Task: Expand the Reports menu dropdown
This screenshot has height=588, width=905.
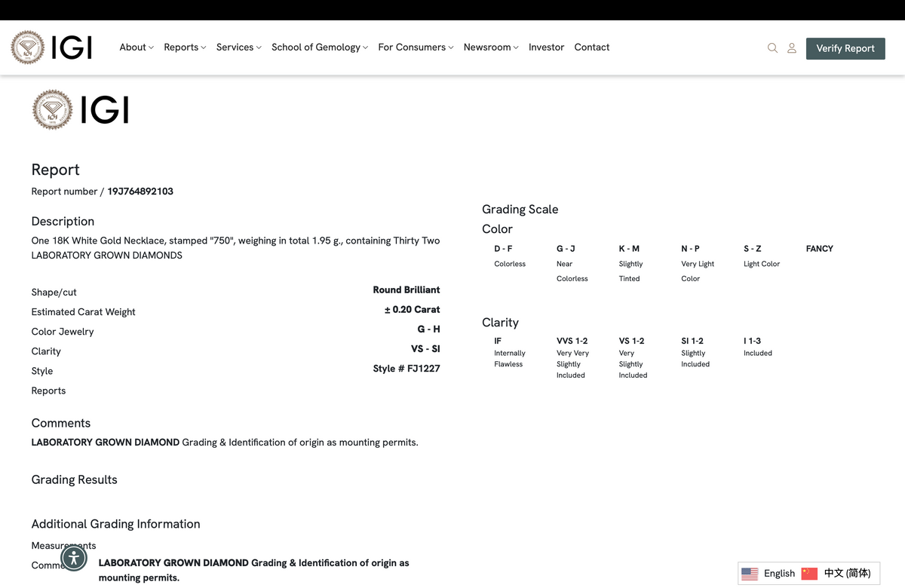Action: pyautogui.click(x=185, y=47)
